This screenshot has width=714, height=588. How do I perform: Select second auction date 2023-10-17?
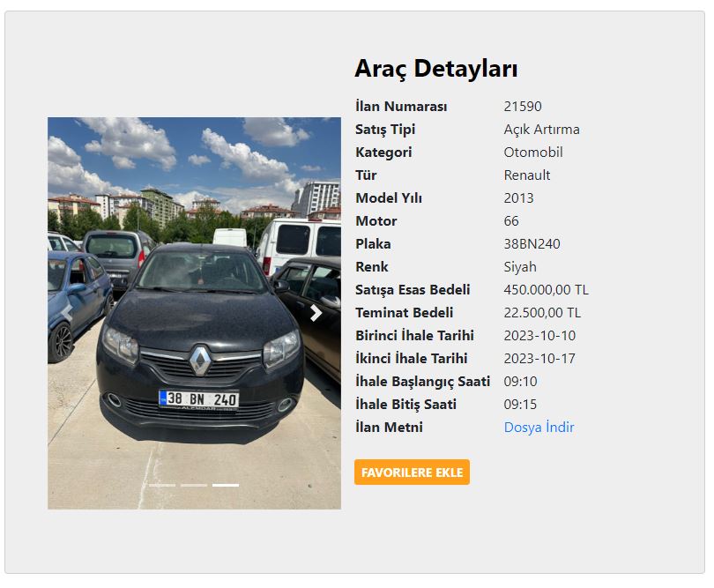[x=539, y=359]
